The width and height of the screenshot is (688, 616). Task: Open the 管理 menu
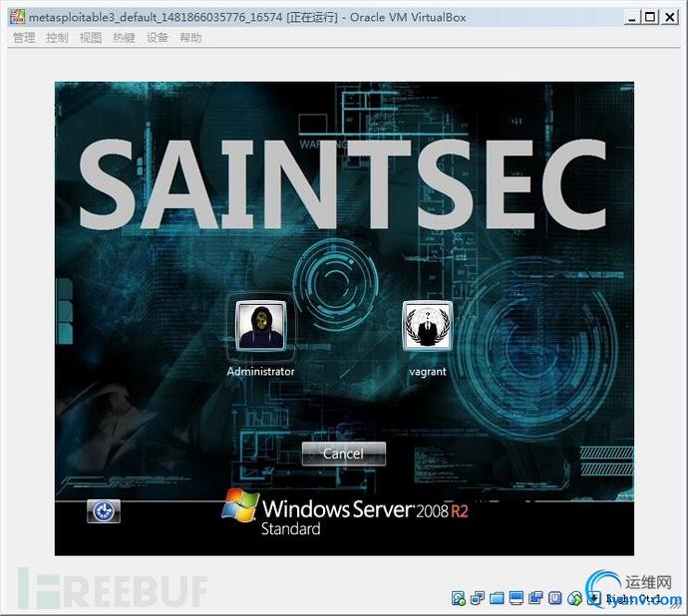(24, 38)
